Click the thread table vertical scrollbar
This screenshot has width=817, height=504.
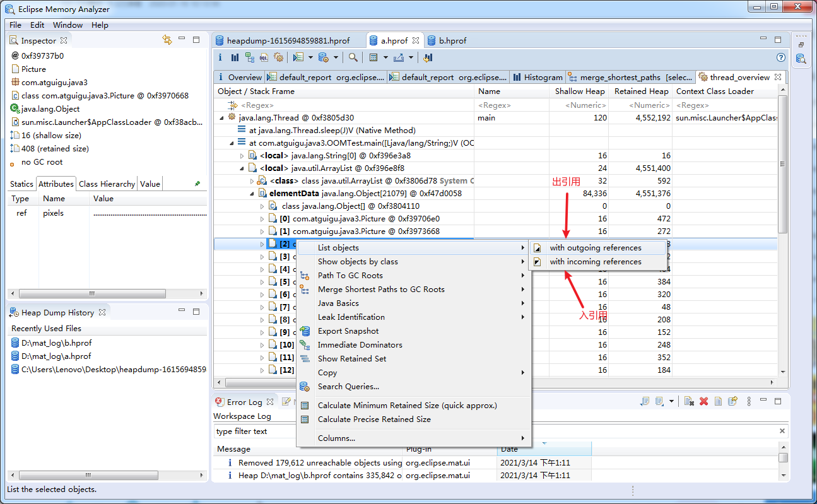783,164
